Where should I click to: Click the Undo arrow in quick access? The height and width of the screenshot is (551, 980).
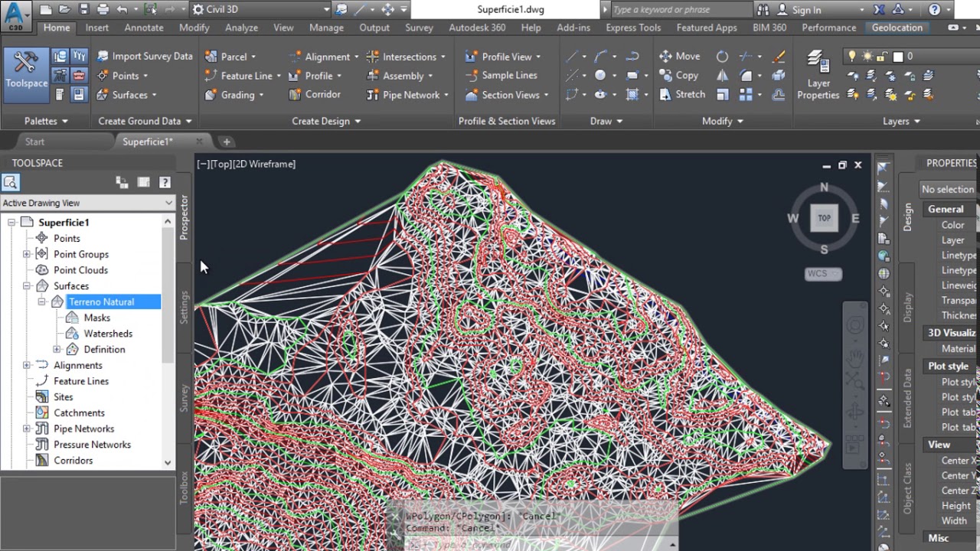pyautogui.click(x=122, y=9)
